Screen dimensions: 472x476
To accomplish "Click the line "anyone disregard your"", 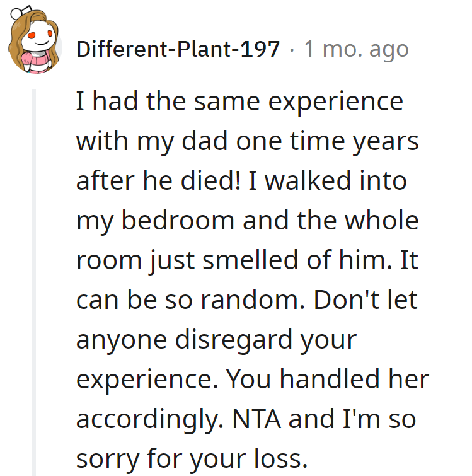I will click(216, 340).
